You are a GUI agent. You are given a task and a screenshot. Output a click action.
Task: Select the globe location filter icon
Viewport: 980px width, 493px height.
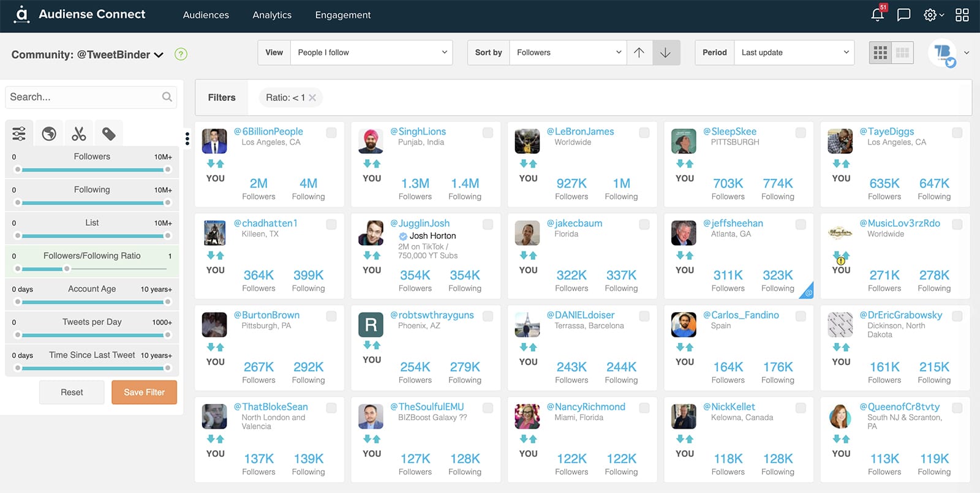point(49,134)
